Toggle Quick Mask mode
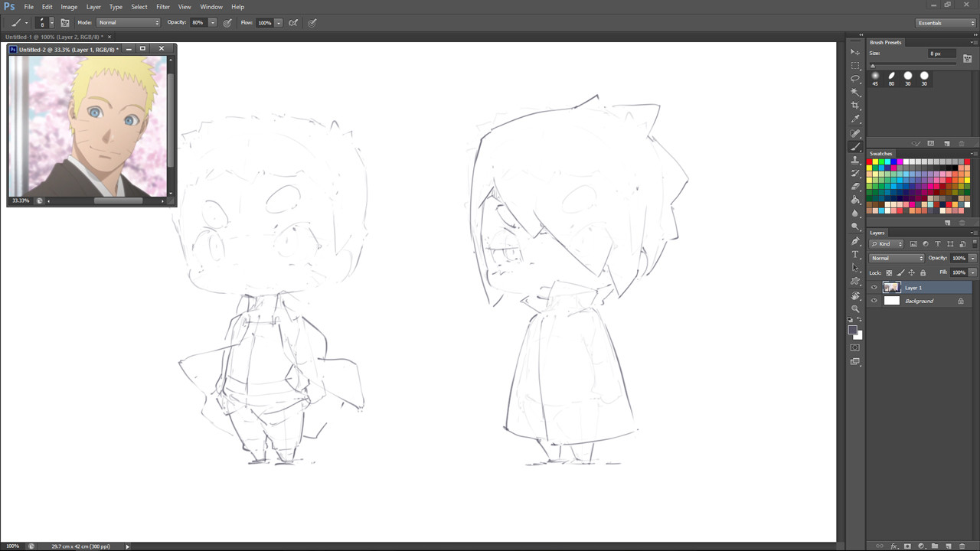Screen dimensions: 980x551 tap(855, 347)
